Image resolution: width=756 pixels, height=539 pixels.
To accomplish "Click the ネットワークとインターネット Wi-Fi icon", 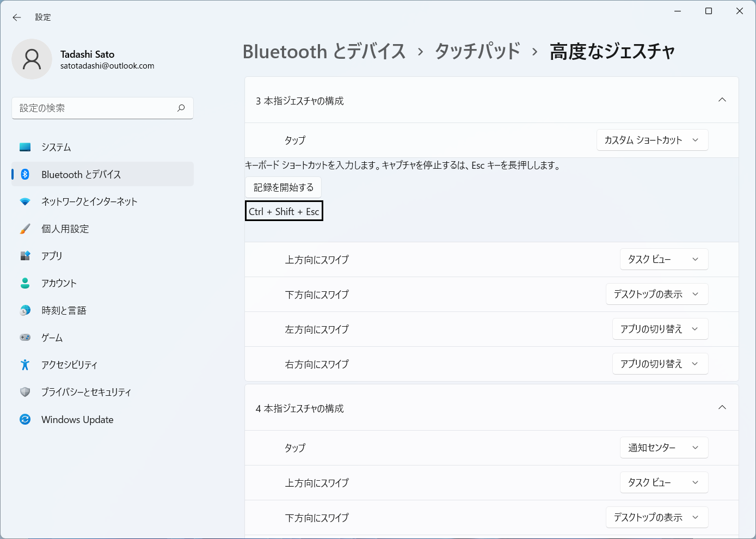I will pos(25,201).
